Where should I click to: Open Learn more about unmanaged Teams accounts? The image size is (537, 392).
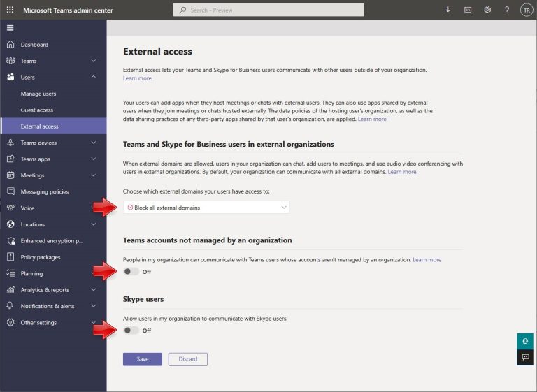(427, 260)
